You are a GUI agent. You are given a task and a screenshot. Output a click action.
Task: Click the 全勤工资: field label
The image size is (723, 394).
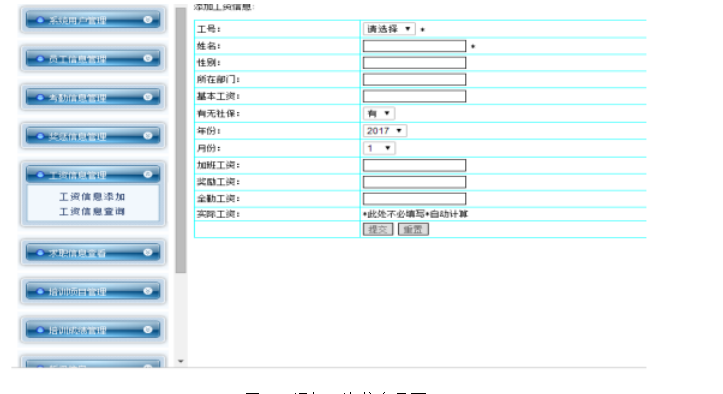(218, 198)
